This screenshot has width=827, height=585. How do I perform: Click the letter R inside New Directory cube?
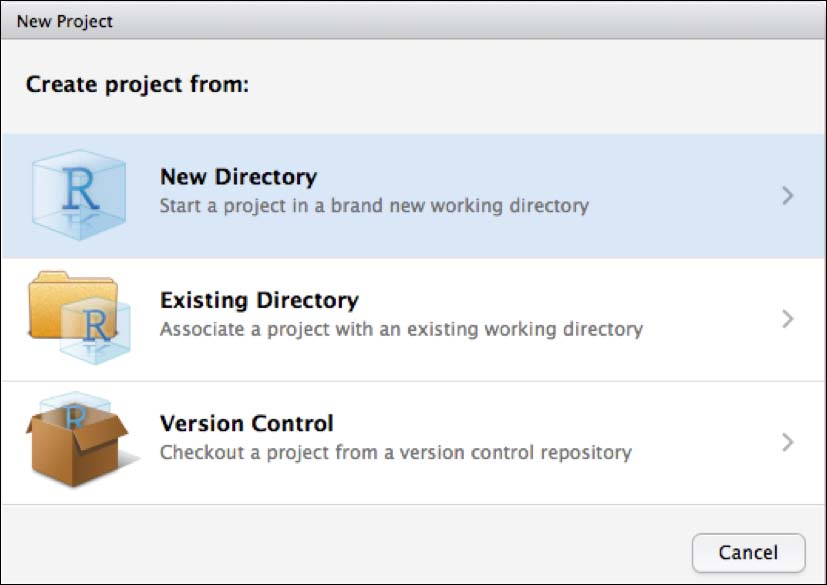[x=80, y=190]
